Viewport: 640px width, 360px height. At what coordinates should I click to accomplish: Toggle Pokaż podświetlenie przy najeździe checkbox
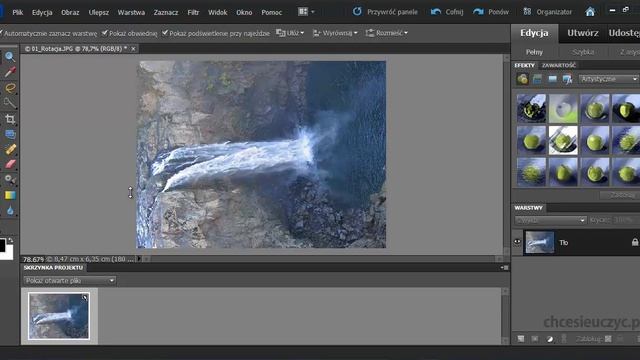coord(165,33)
